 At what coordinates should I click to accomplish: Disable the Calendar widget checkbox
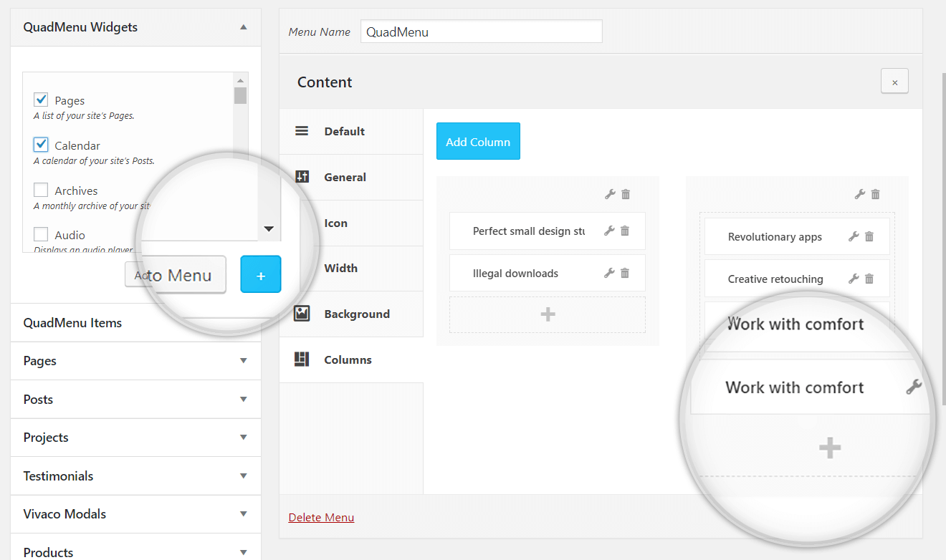(41, 145)
